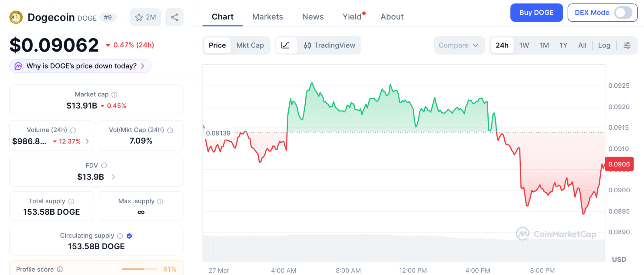The height and width of the screenshot is (275, 644).
Task: Click the Dogecoin coin logo
Action: click(x=16, y=17)
